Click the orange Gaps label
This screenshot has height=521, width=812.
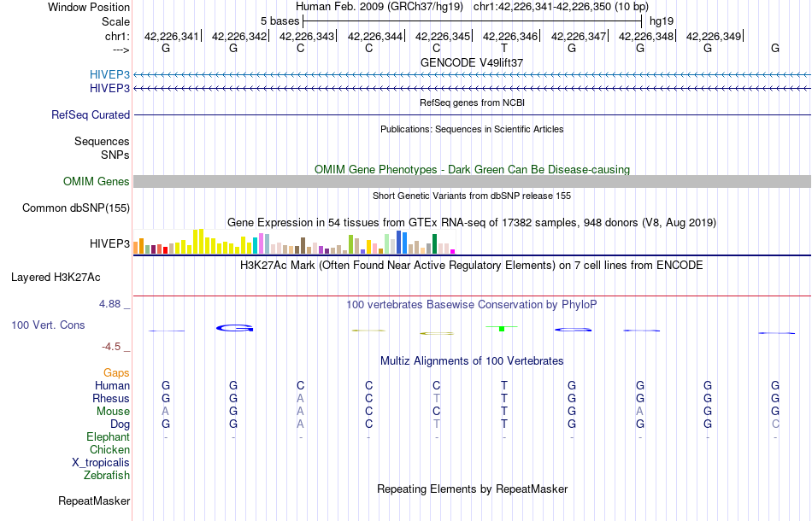tap(116, 373)
